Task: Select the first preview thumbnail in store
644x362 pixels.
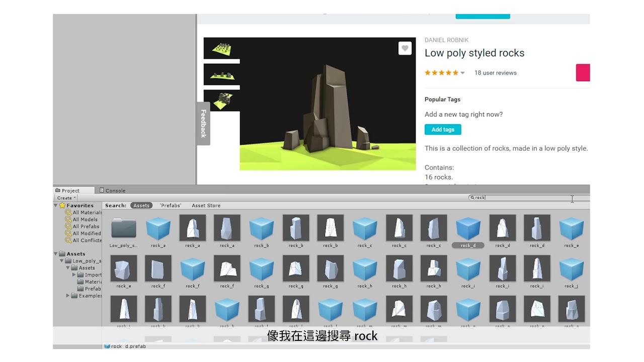Action: click(222, 48)
